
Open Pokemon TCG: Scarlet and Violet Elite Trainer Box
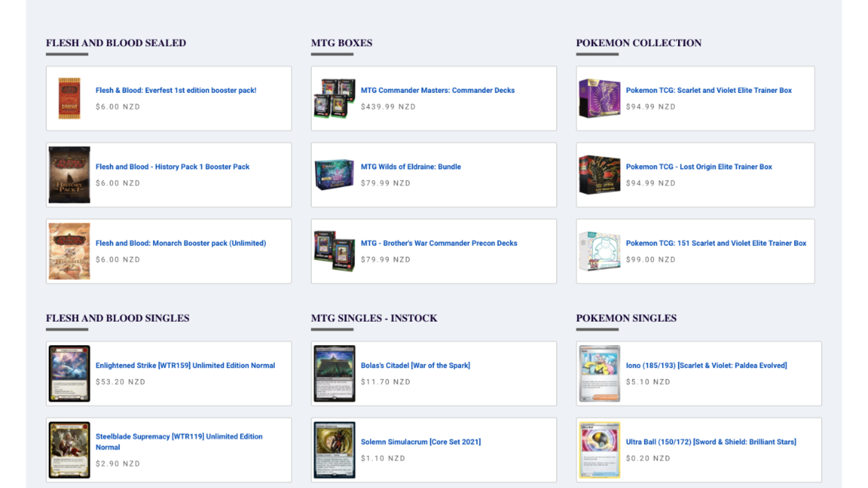click(709, 90)
